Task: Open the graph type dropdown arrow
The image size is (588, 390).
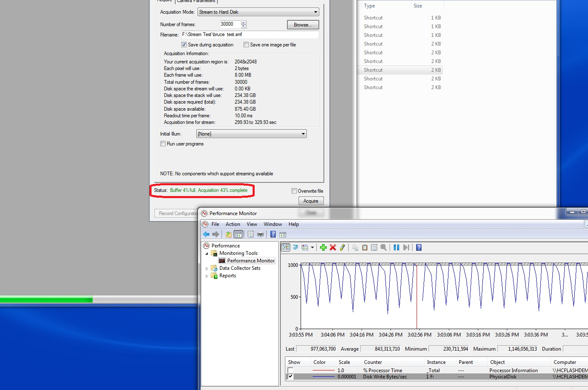Action: coord(312,247)
